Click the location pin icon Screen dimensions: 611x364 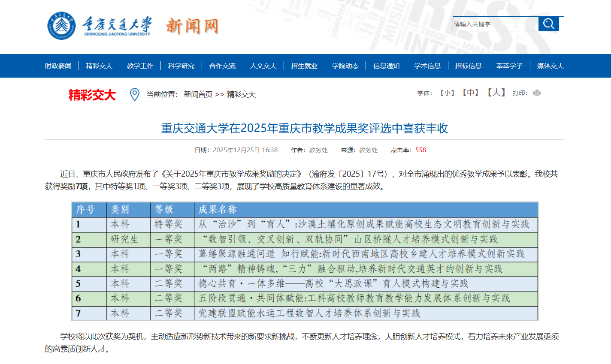click(x=135, y=94)
